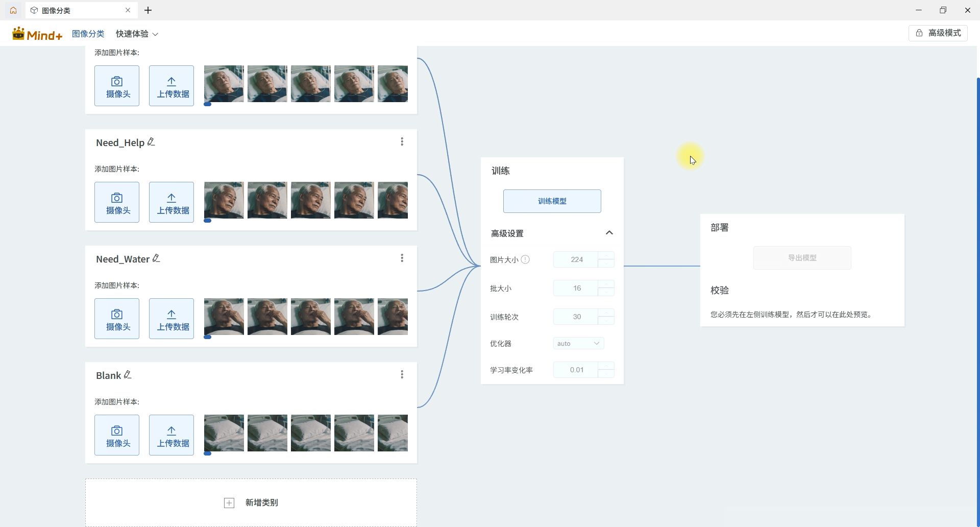Image resolution: width=980 pixels, height=527 pixels.
Task: Open the three-dot menu for Need_Water
Action: tap(402, 258)
